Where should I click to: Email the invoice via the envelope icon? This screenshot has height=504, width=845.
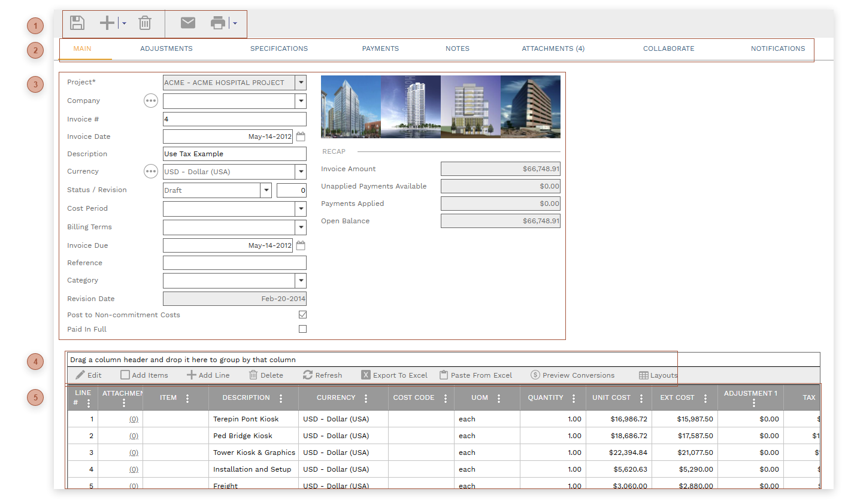point(187,23)
